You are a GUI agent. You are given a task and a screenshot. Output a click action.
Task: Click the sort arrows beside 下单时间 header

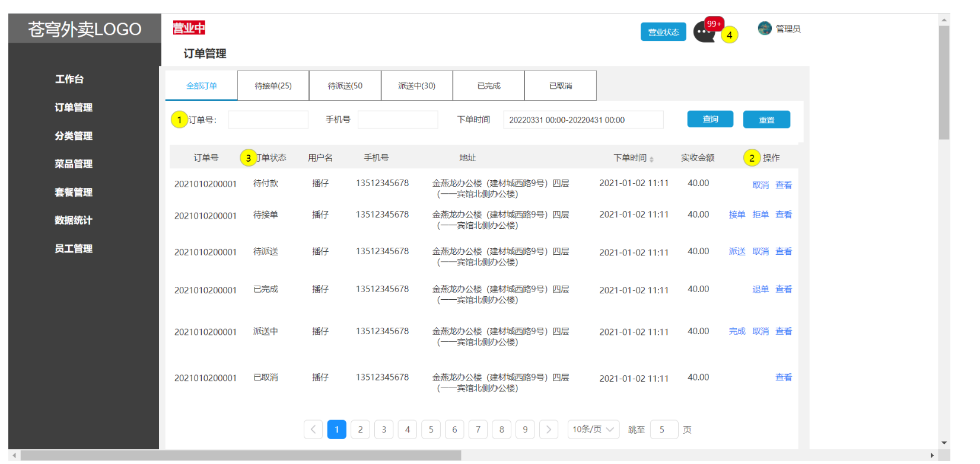[651, 159]
